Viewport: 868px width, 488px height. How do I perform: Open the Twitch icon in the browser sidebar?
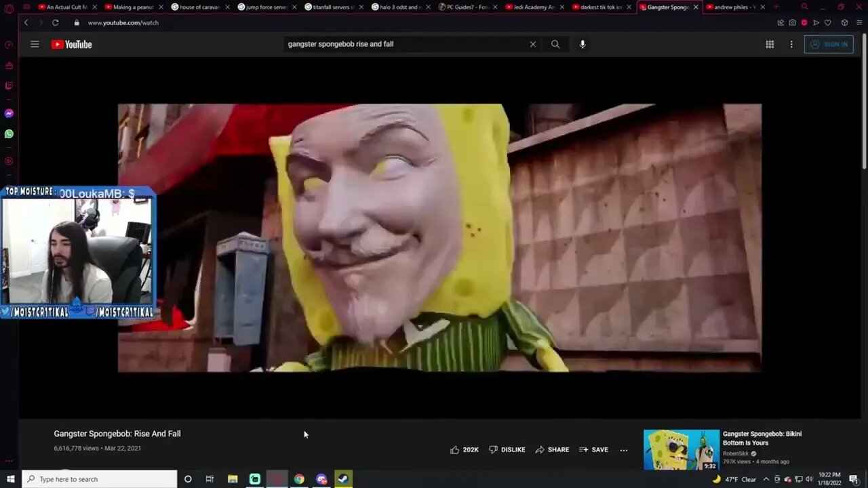tap(9, 86)
